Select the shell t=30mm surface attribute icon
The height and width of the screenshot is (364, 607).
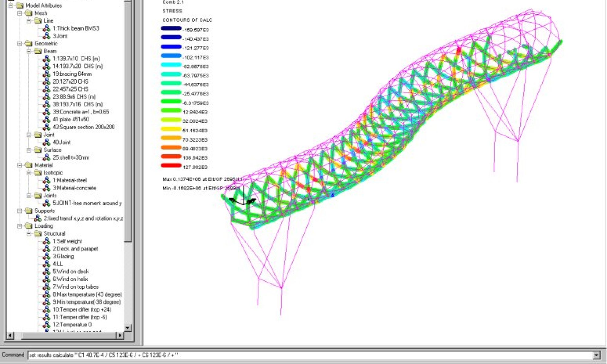click(x=46, y=157)
